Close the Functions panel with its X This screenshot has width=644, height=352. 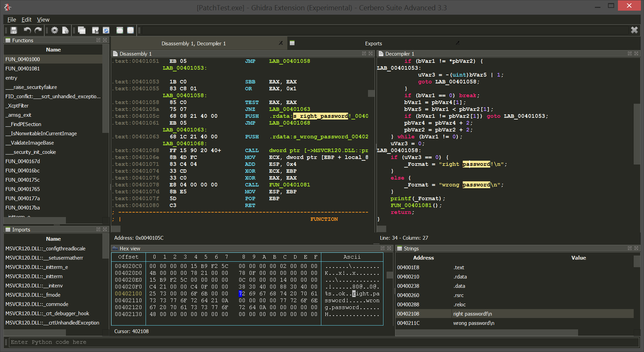[106, 40]
